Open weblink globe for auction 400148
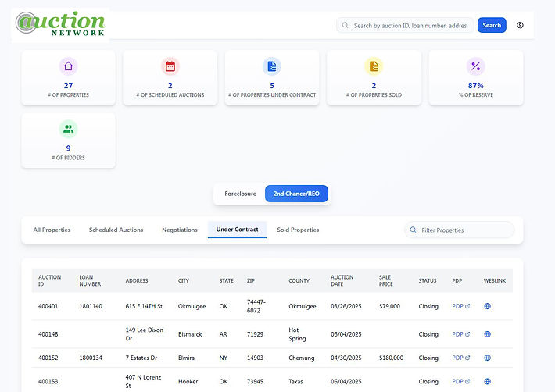Viewport: 555px width, 392px height. click(x=488, y=334)
